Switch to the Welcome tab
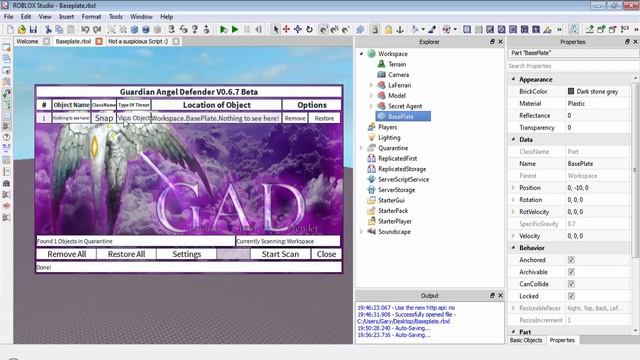This screenshot has width=640, height=360. [27, 41]
